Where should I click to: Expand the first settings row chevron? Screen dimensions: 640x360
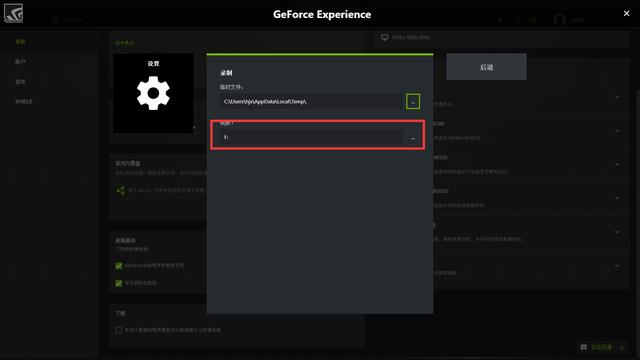click(617, 97)
